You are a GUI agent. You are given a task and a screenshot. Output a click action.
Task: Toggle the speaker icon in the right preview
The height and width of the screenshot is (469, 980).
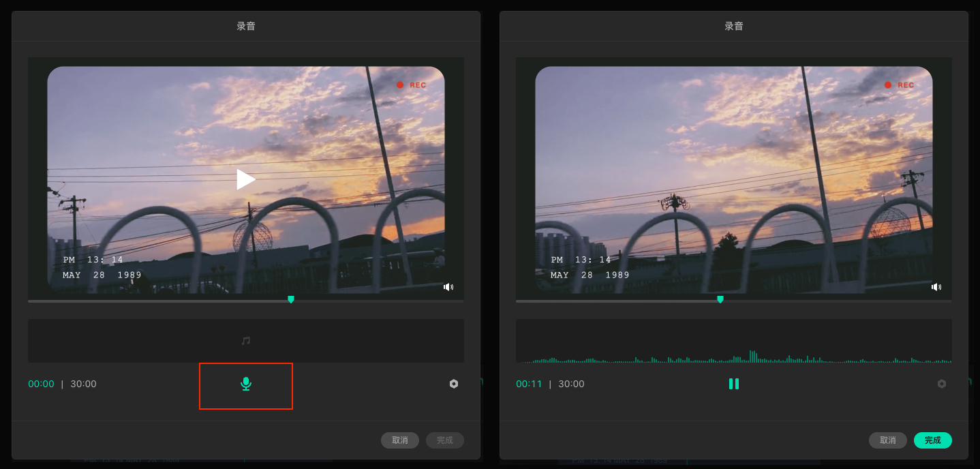click(936, 287)
